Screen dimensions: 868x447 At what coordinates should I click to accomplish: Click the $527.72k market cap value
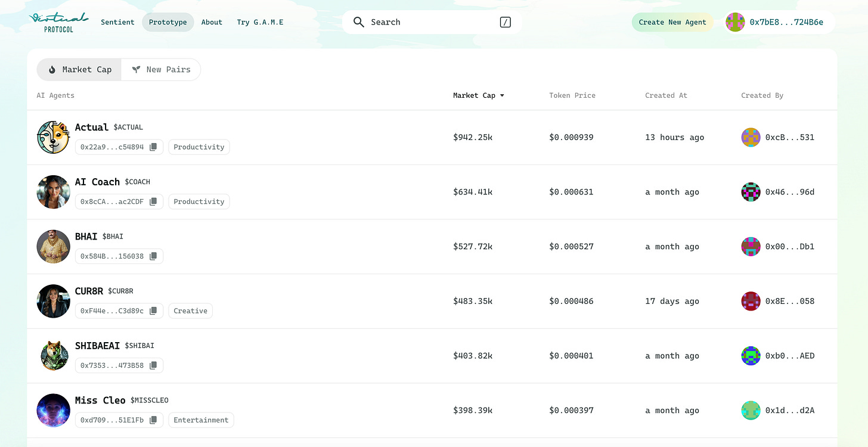473,247
